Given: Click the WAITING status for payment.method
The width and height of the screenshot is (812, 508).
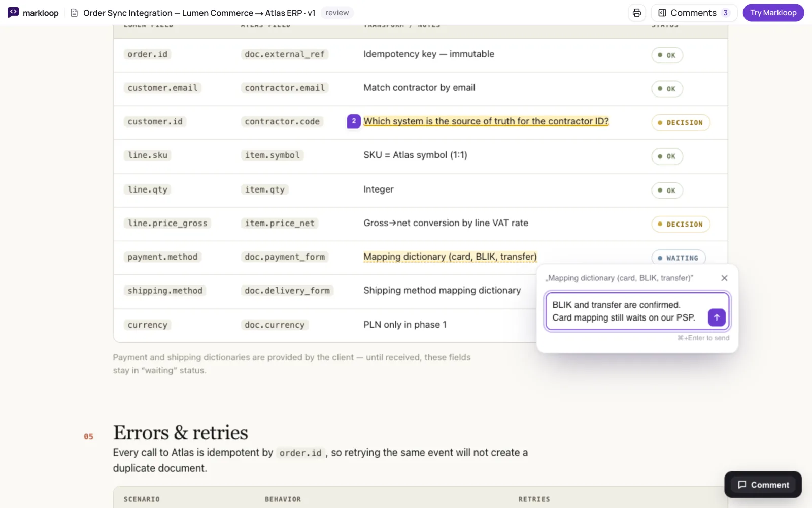Looking at the screenshot, I should (678, 258).
